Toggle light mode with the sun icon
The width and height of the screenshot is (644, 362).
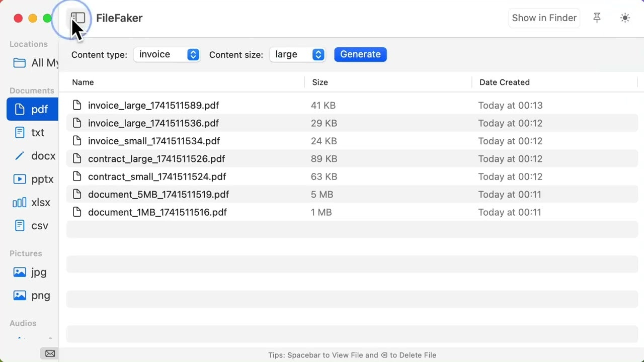625,18
